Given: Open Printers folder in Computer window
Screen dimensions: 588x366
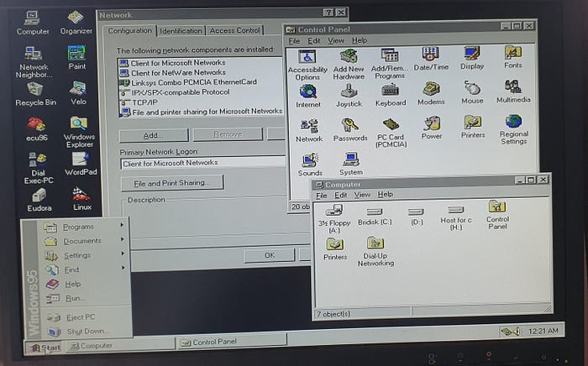Looking at the screenshot, I should (335, 248).
